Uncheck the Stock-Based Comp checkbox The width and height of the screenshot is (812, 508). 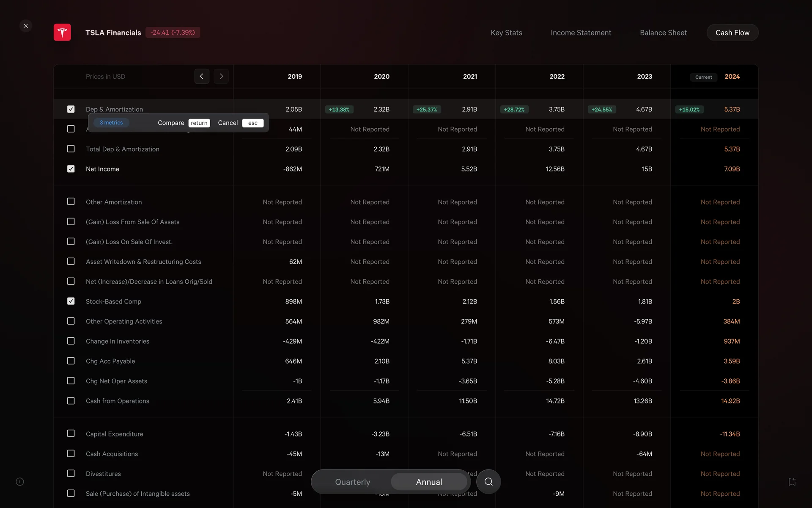(x=71, y=301)
